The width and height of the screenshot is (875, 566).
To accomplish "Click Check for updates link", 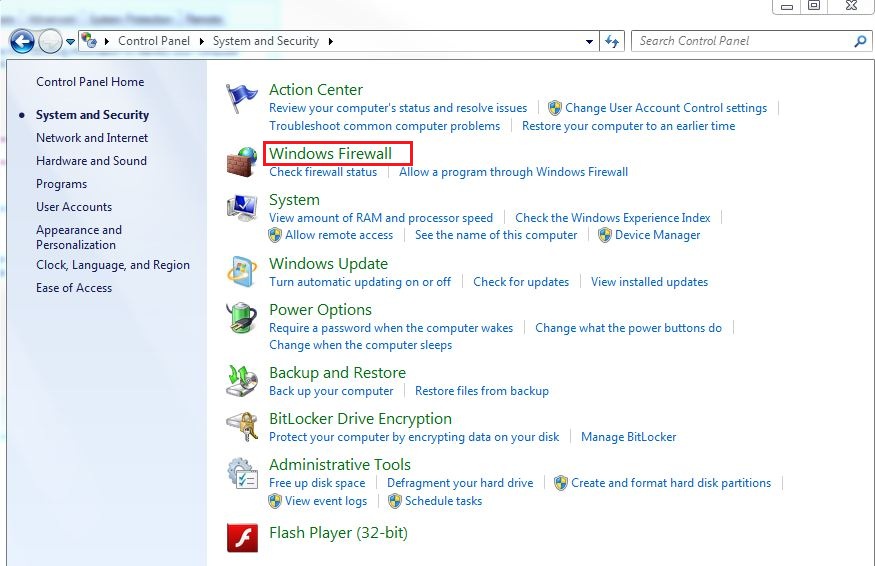I will point(521,282).
